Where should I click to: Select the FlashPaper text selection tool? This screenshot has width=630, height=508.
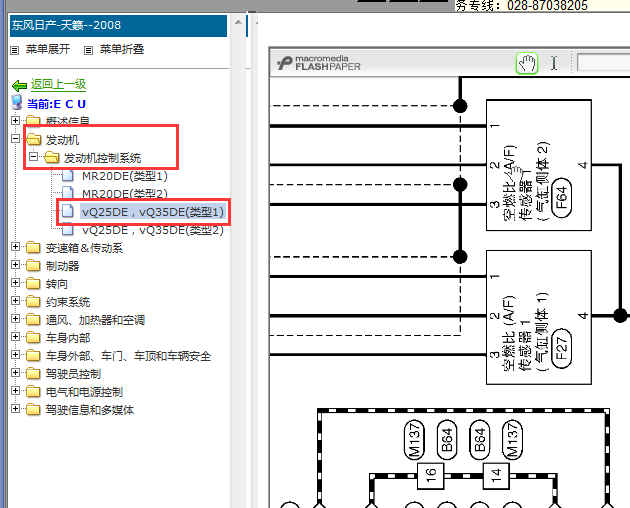coord(554,63)
